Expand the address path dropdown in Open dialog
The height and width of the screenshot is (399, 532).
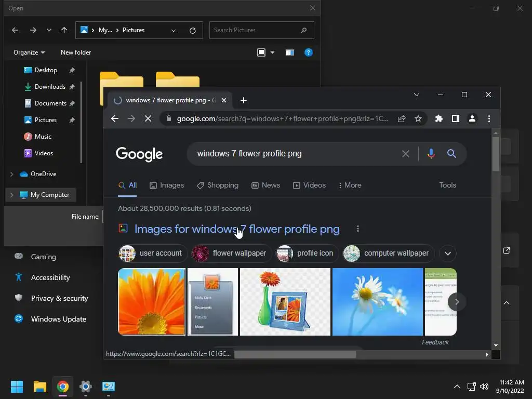tap(174, 31)
